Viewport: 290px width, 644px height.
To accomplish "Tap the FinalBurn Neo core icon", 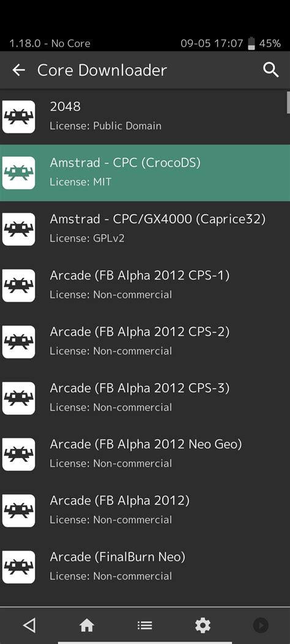I will coord(18,567).
